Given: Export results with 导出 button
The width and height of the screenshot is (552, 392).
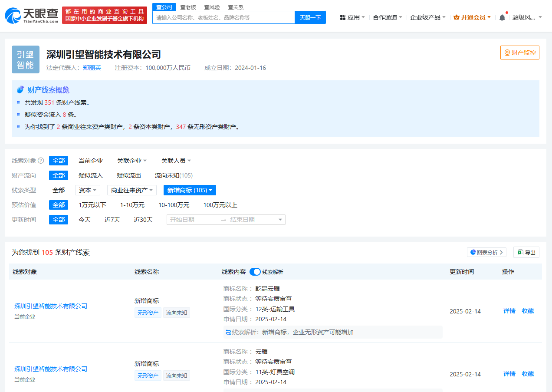Looking at the screenshot, I should click(x=526, y=252).
